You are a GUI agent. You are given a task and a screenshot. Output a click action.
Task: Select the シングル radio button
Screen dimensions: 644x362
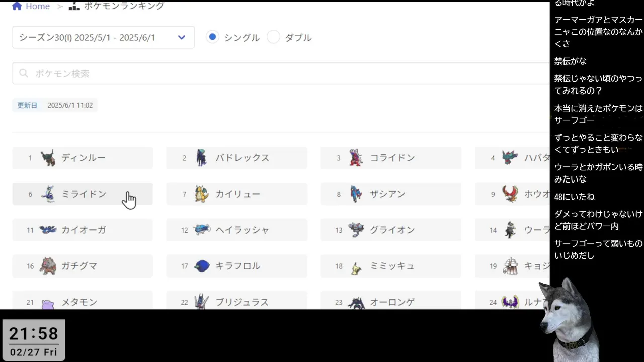pos(213,37)
